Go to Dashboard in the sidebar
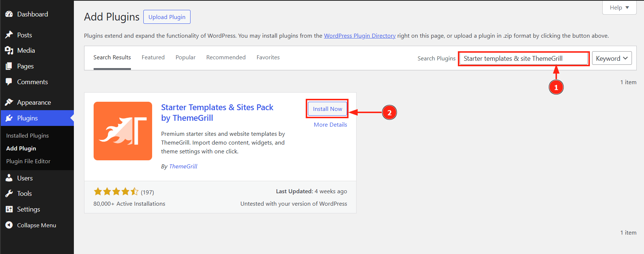The width and height of the screenshot is (644, 254). coord(33,14)
